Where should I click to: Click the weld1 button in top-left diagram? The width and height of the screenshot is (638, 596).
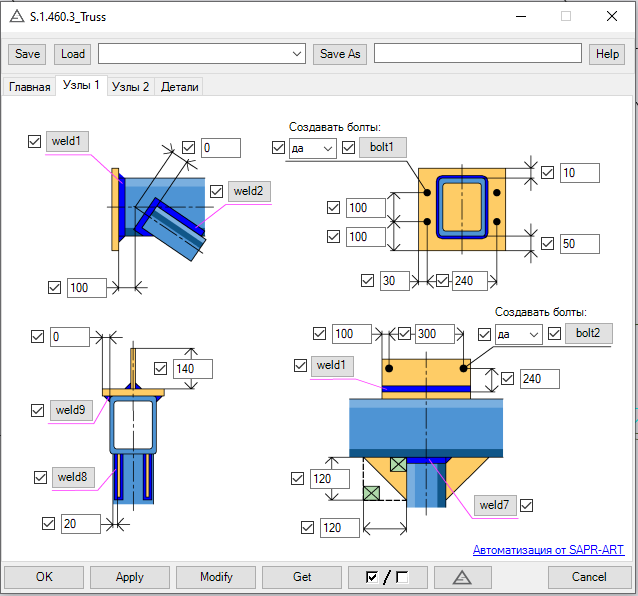68,141
